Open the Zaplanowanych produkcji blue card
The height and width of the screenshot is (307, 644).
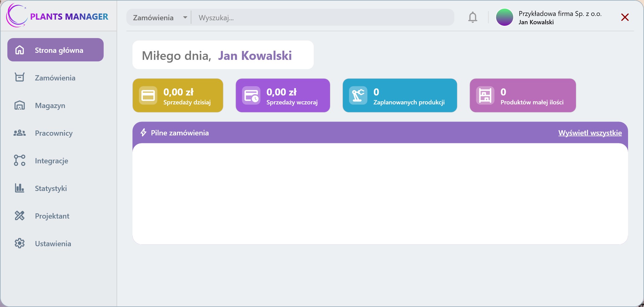click(400, 95)
